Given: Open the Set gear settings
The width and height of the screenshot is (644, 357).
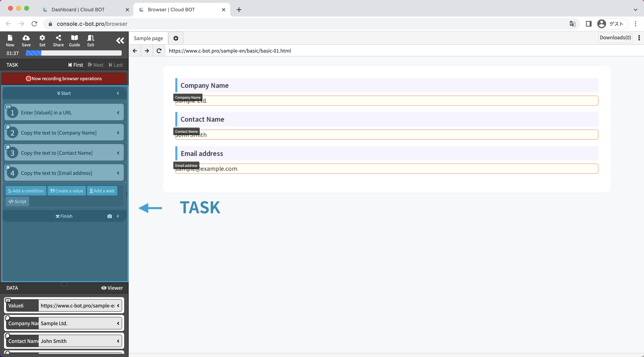Looking at the screenshot, I should click(42, 40).
